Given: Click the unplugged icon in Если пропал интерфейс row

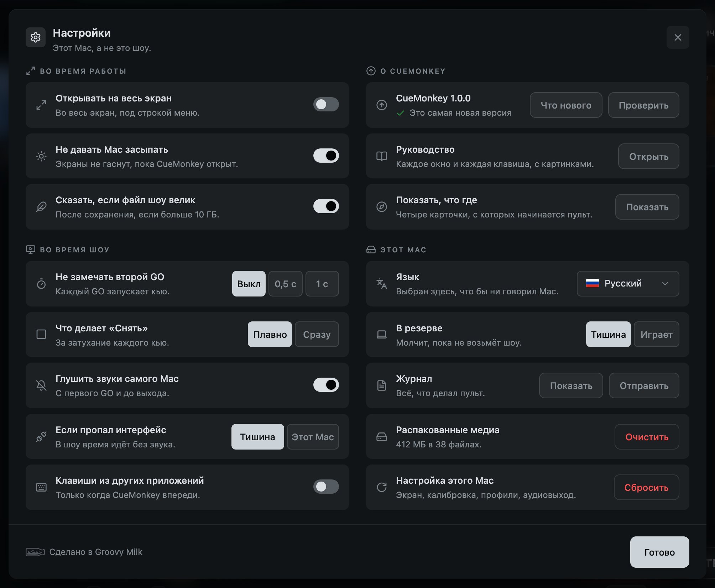Looking at the screenshot, I should (x=41, y=437).
